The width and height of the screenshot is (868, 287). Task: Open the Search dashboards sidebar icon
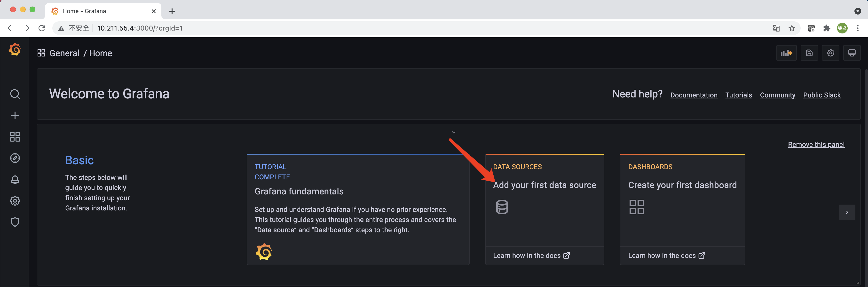pyautogui.click(x=15, y=94)
